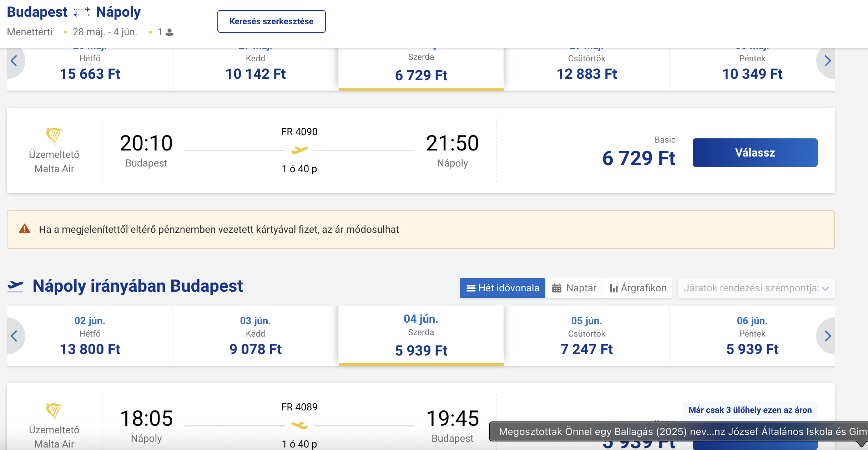Select 06 jún. Péntek return date
This screenshot has height=450, width=868.
coord(752,336)
